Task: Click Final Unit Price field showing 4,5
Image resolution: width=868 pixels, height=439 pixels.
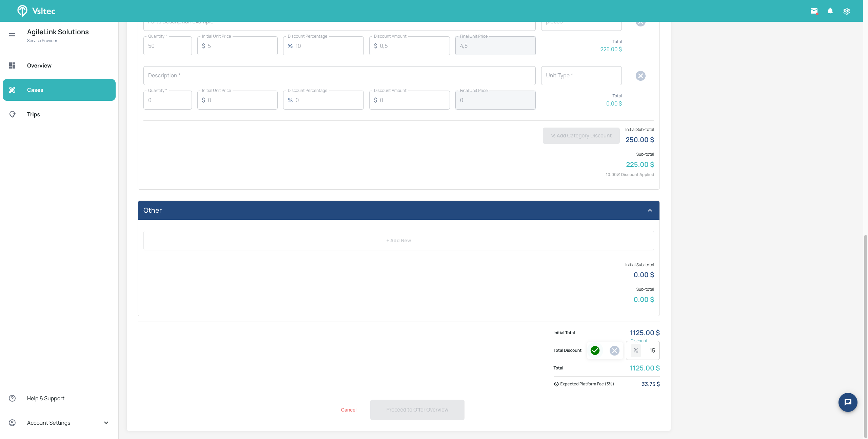Action: point(495,46)
